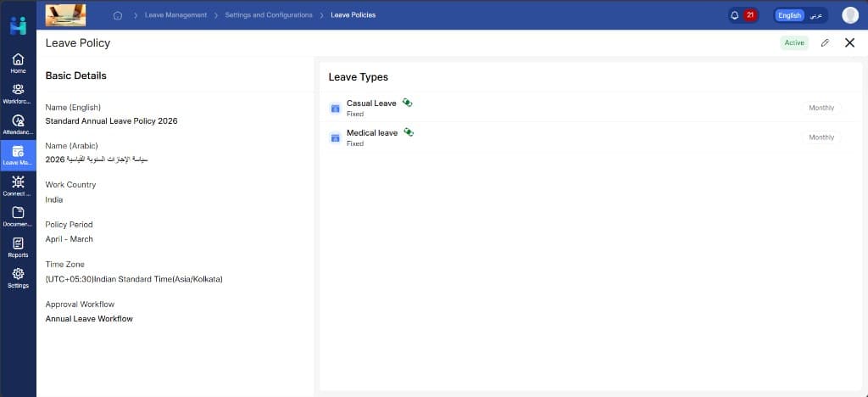This screenshot has width=868, height=397.
Task: Click Fixed label under Medical leave
Action: (355, 143)
